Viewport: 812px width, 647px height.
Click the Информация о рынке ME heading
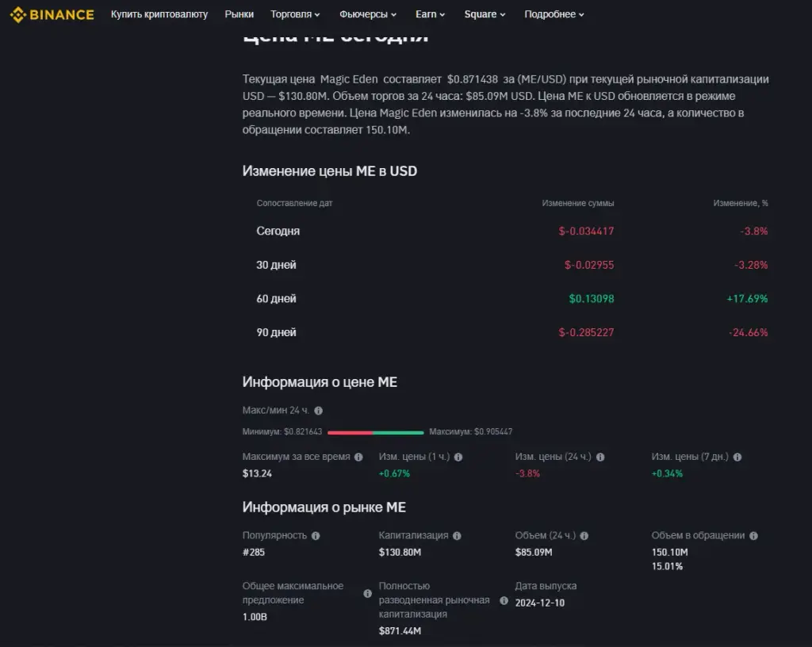pyautogui.click(x=324, y=507)
